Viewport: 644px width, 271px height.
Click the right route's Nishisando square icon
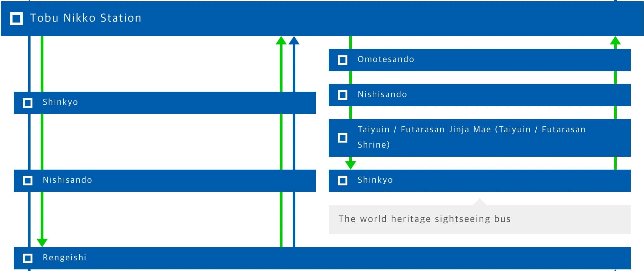coord(343,95)
